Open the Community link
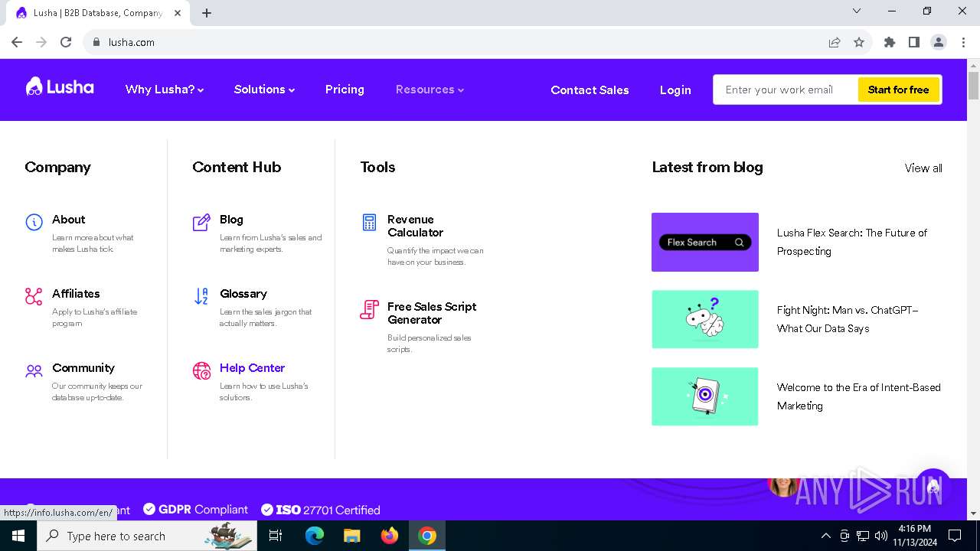The width and height of the screenshot is (980, 551). coord(83,368)
